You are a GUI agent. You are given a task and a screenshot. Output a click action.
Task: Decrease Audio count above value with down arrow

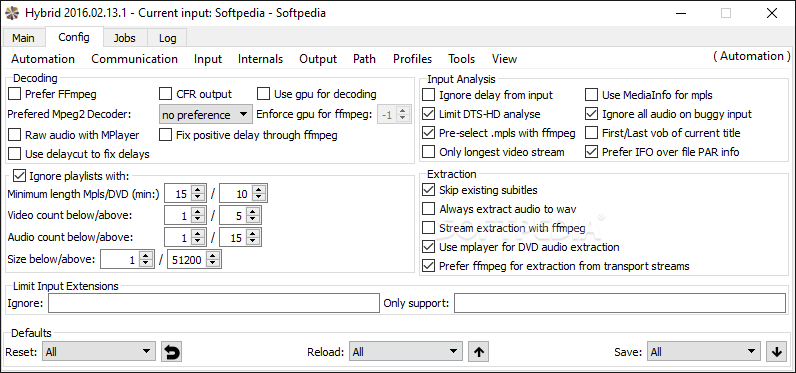(x=253, y=241)
